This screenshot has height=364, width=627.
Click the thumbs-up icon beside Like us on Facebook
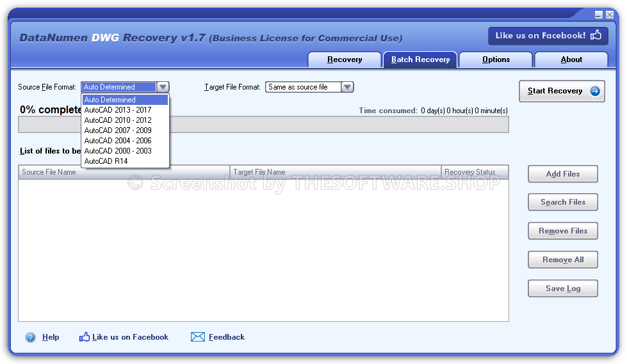click(85, 337)
